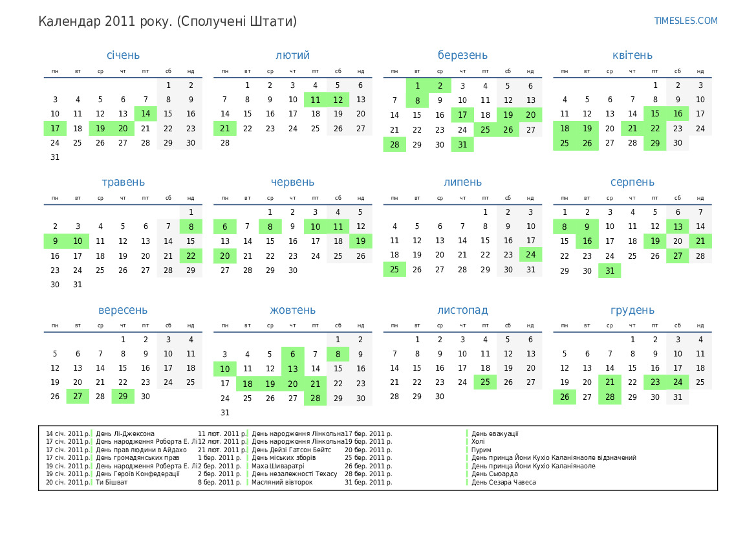Click highlighted 22 in травень
The width and height of the screenshot is (756, 535).
[x=191, y=256]
